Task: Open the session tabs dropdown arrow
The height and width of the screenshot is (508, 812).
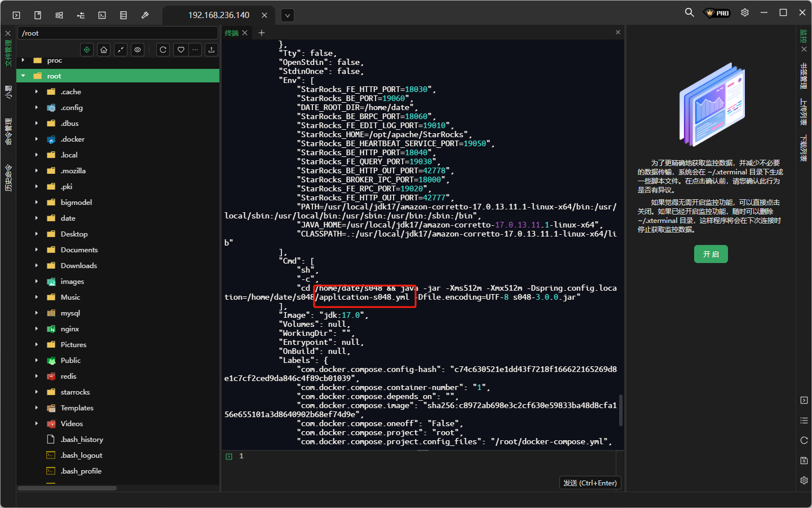Action: [x=288, y=15]
